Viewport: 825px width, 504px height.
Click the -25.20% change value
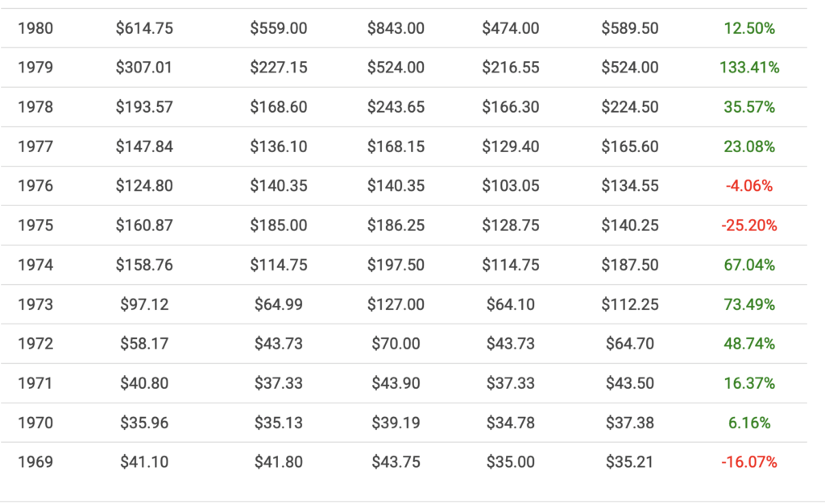pyautogui.click(x=749, y=225)
